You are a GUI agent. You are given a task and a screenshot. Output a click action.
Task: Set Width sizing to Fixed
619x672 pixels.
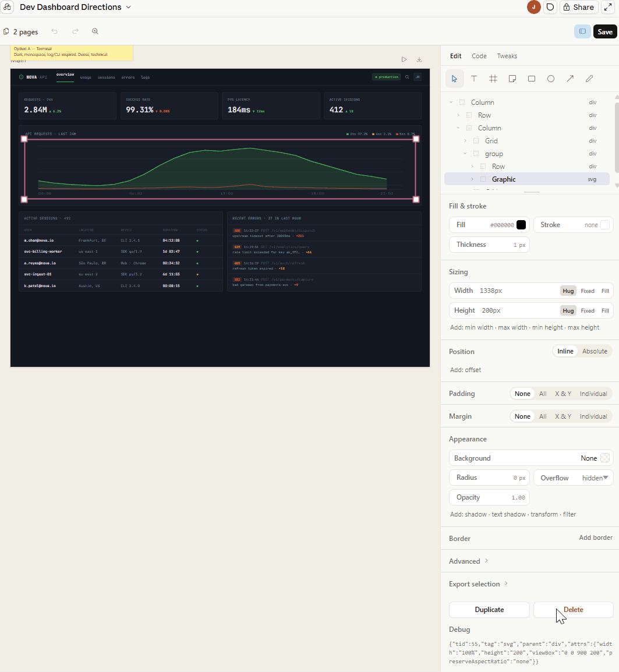pos(588,291)
